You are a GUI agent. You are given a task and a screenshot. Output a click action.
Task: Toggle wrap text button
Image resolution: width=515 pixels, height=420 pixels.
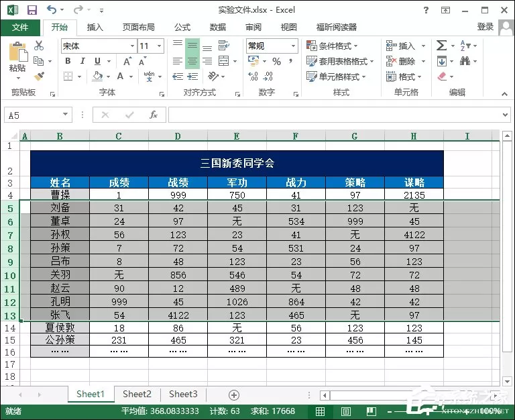pos(224,46)
